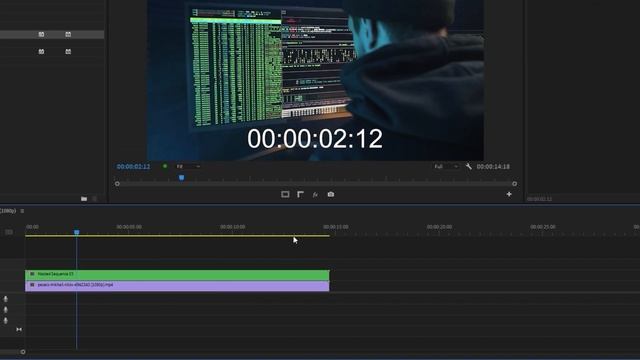Click the green indicator dot beside the monitor timecode
Image resolution: width=640 pixels, height=360 pixels.
click(165, 166)
